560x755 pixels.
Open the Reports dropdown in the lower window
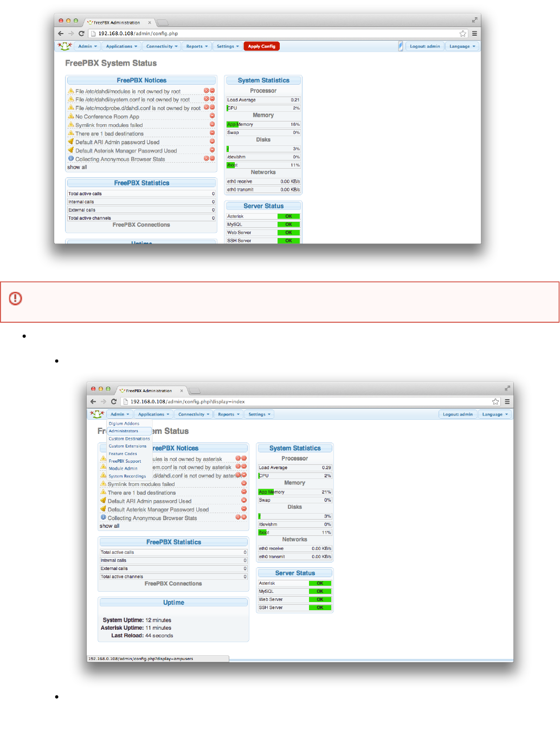(x=229, y=414)
